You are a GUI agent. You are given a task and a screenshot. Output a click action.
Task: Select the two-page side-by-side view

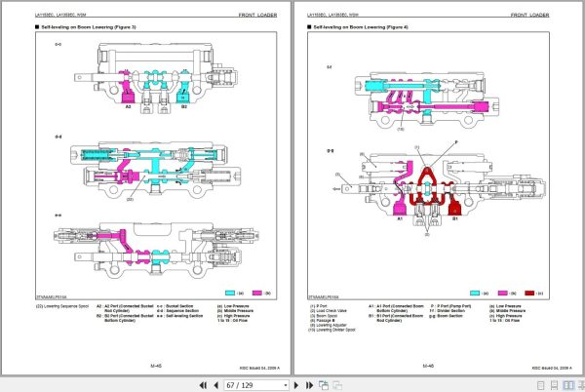tap(568, 385)
